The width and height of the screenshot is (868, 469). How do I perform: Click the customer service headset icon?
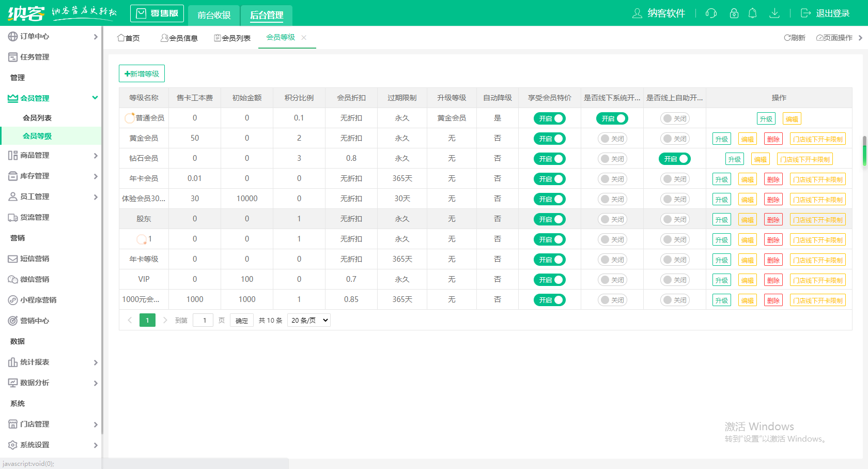click(x=711, y=13)
